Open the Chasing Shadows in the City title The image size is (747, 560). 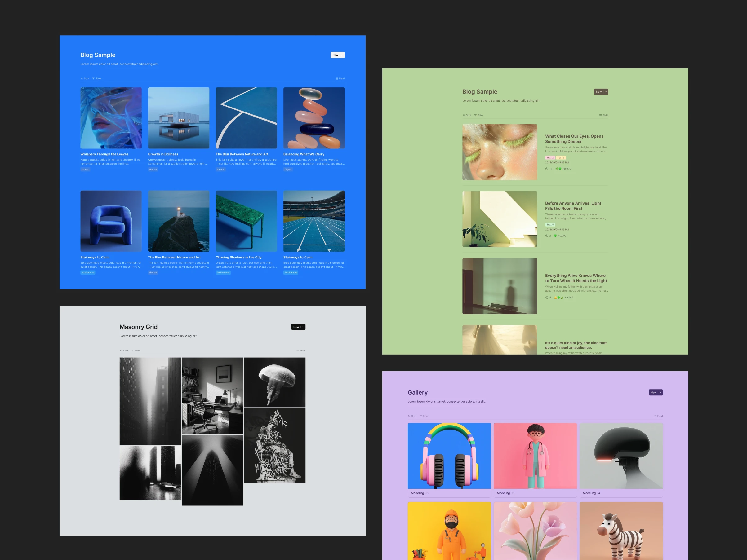[239, 258]
